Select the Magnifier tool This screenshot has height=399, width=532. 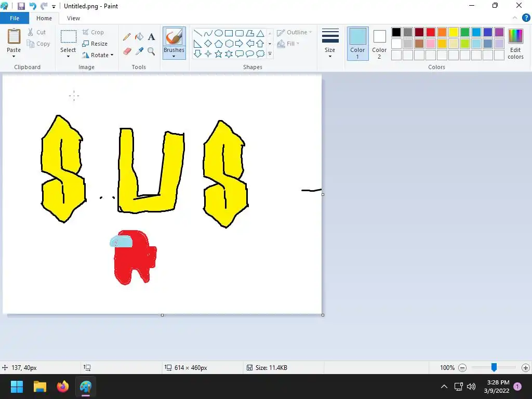151,51
